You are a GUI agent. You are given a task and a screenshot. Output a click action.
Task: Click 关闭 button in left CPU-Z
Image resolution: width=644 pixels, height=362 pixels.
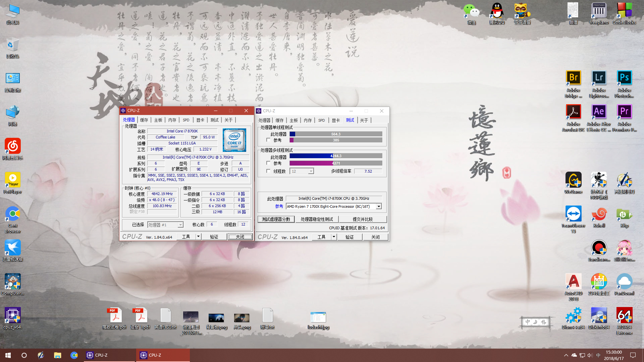click(x=240, y=237)
